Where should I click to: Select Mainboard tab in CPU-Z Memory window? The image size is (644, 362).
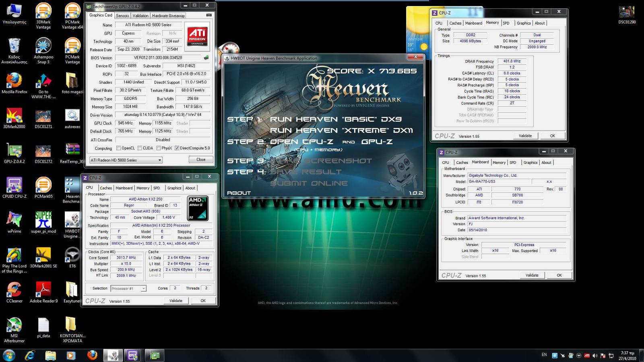(474, 23)
